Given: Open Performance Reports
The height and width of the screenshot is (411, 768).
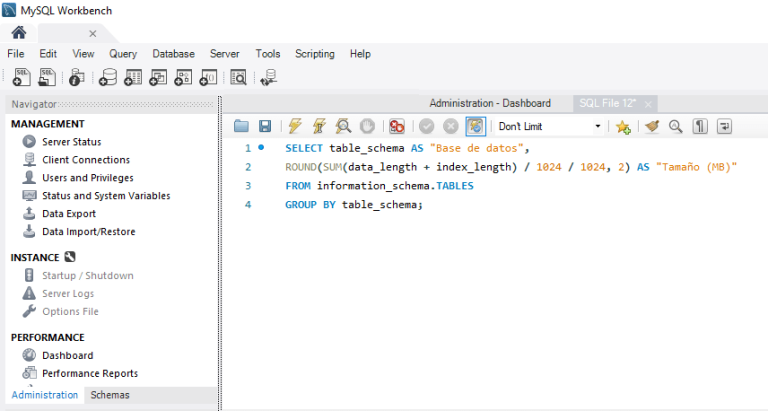Looking at the screenshot, I should tap(90, 373).
